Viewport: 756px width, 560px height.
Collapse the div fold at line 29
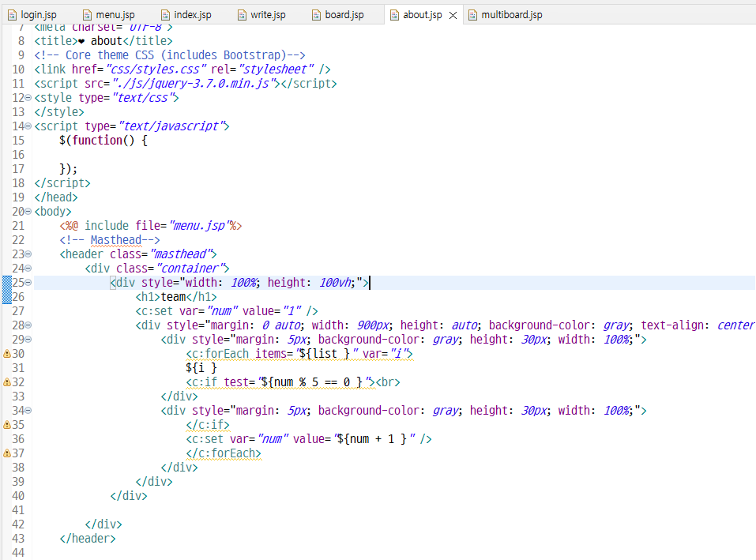[28, 340]
